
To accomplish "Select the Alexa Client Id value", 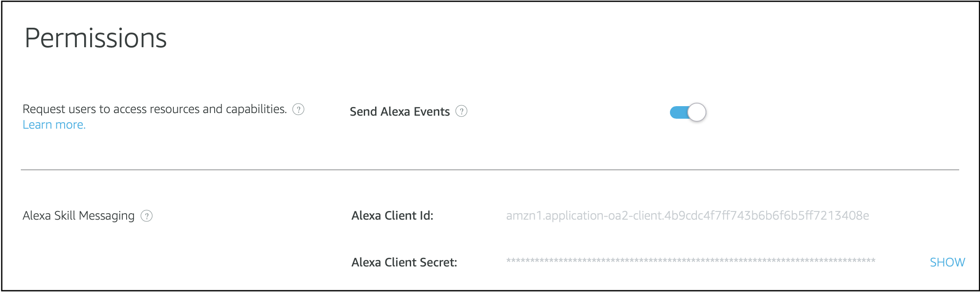I will coord(687,216).
